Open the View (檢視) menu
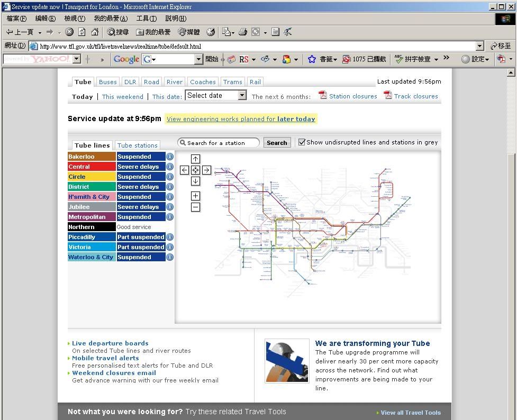Viewport: 517px width, 420px height. pyautogui.click(x=75, y=19)
